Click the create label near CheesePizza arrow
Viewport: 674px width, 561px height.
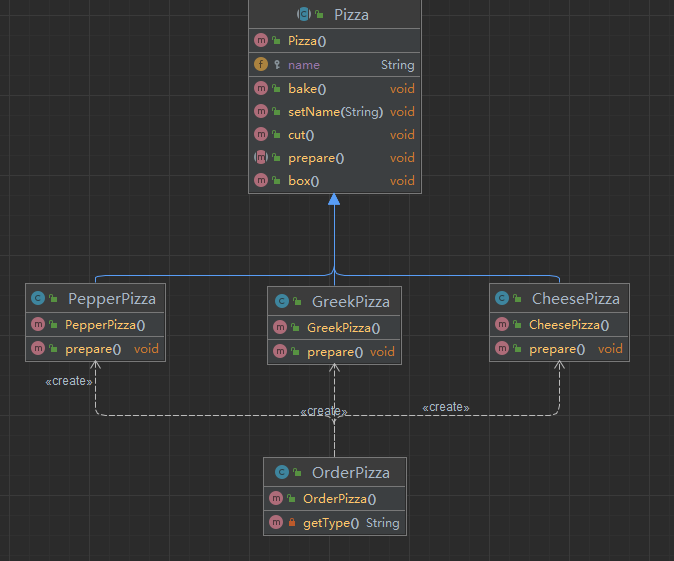tap(446, 407)
